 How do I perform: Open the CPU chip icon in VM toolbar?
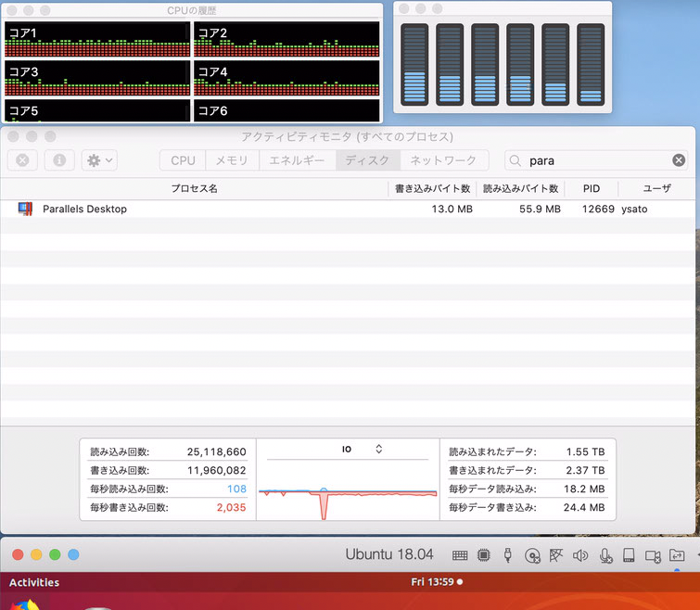(x=484, y=555)
